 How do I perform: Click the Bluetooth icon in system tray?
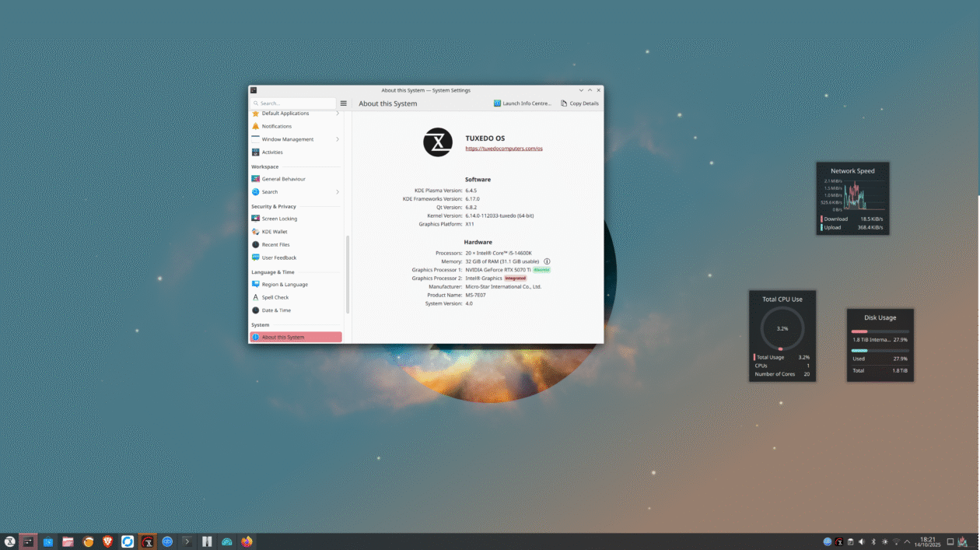[x=873, y=541]
